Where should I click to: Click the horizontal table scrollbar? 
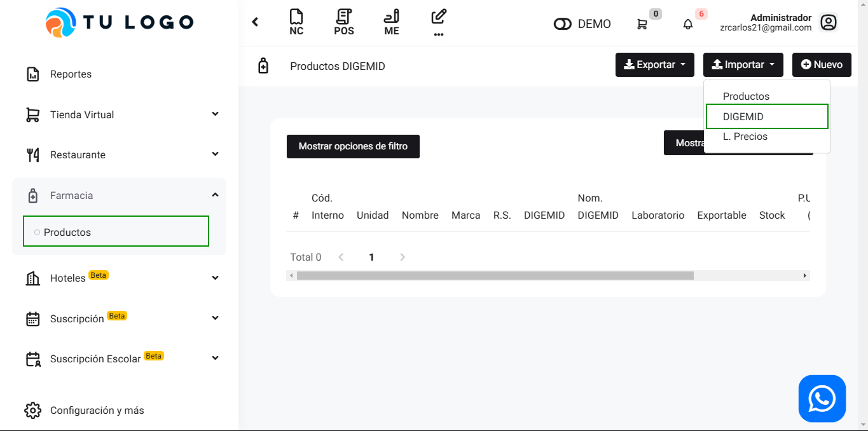(x=495, y=276)
